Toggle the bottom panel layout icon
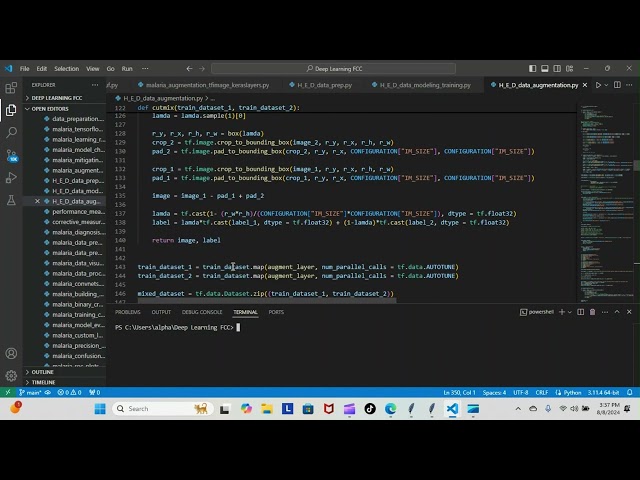 [544, 69]
